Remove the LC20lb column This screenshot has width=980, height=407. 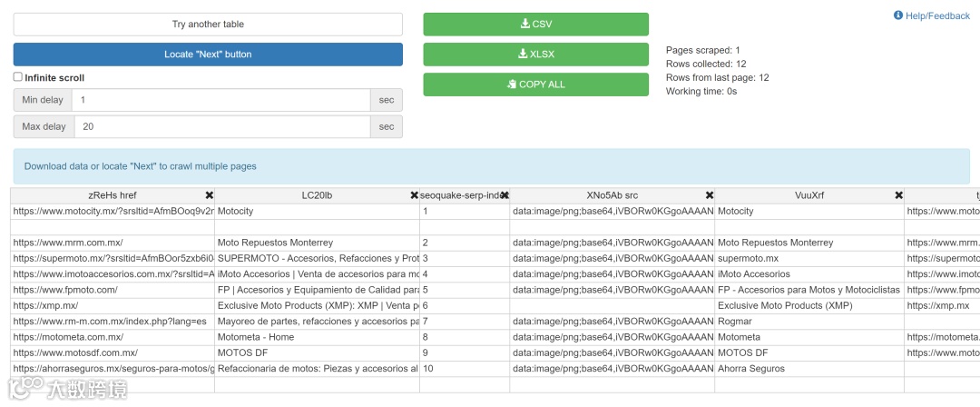414,195
